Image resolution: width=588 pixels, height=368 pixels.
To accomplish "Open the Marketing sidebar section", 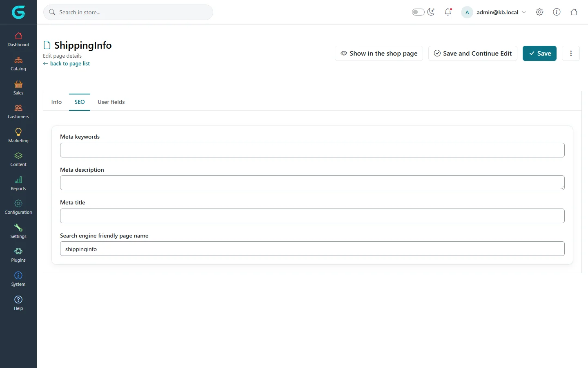I will pos(18,136).
